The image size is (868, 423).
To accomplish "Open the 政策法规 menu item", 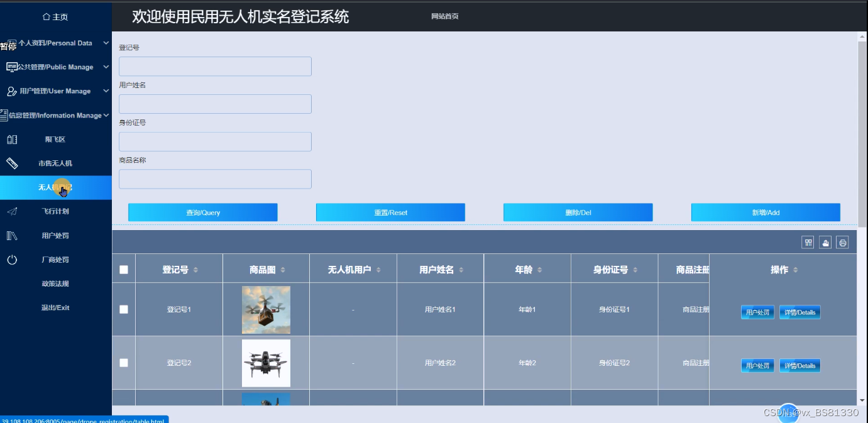I will tap(55, 283).
